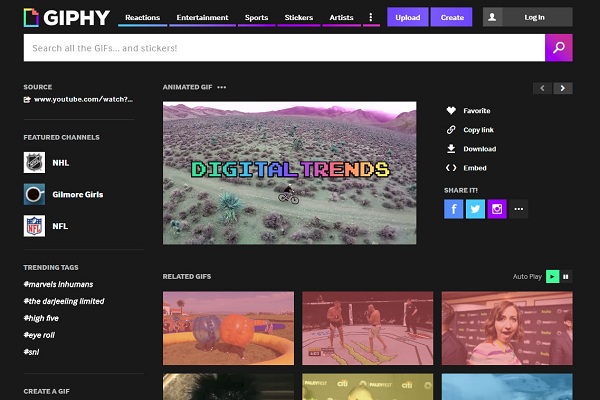Click the Digital Trends main GIF
This screenshot has width=600, height=400.
coord(290,173)
